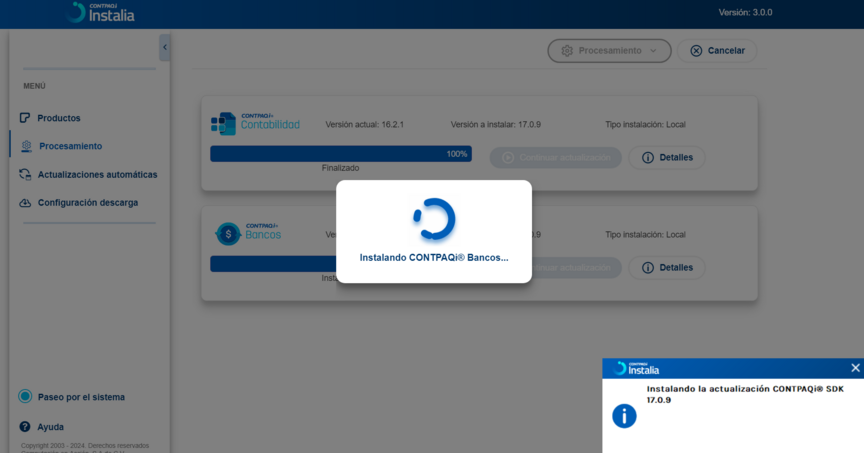Start Paseo por el sistema tour
The width and height of the screenshot is (864, 453).
pos(81,397)
